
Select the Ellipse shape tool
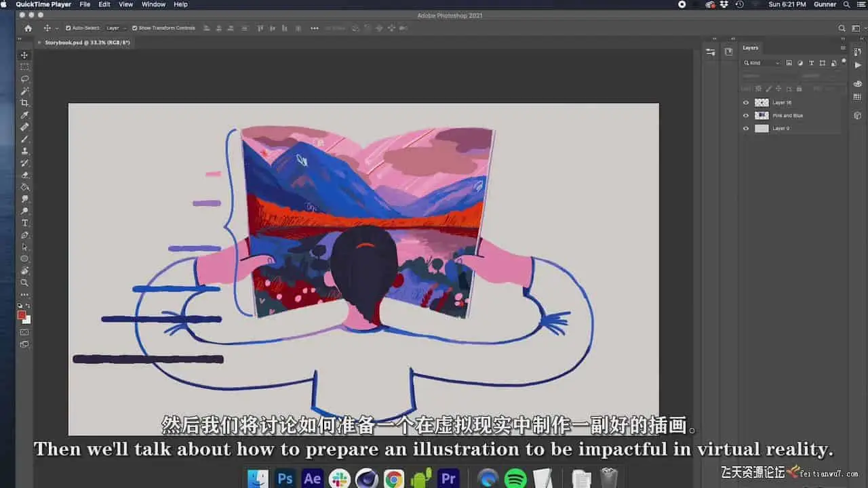(x=24, y=259)
